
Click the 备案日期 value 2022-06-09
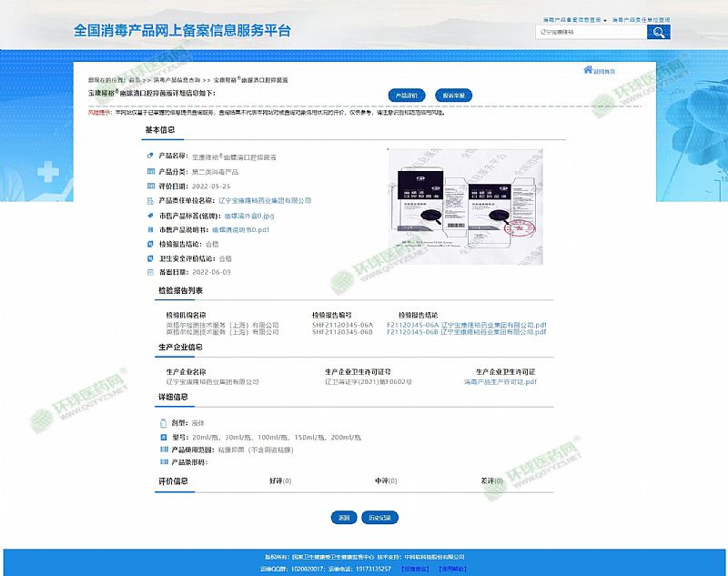tap(211, 272)
